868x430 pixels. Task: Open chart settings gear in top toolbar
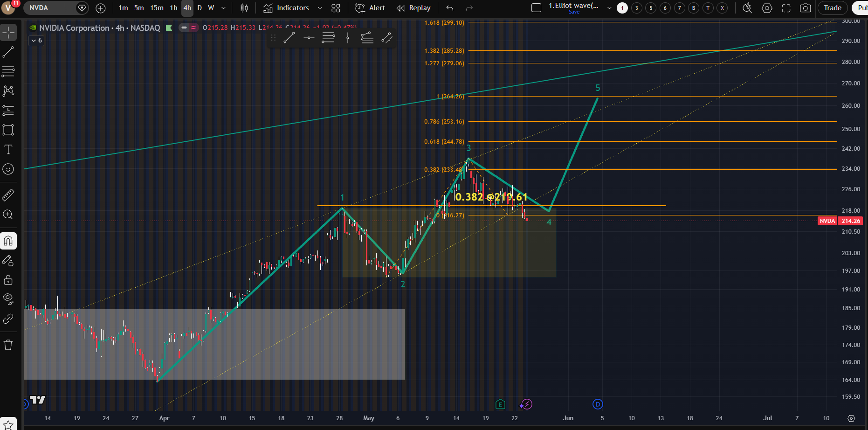click(767, 8)
